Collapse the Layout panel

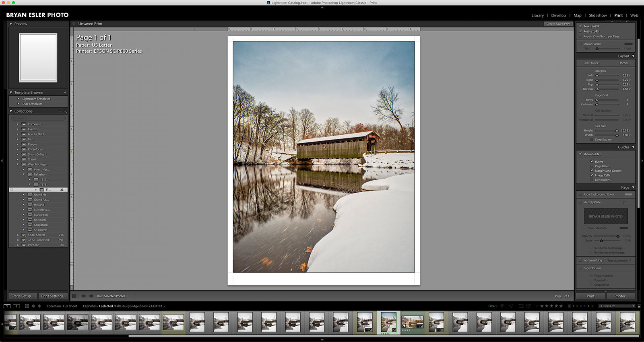click(633, 56)
